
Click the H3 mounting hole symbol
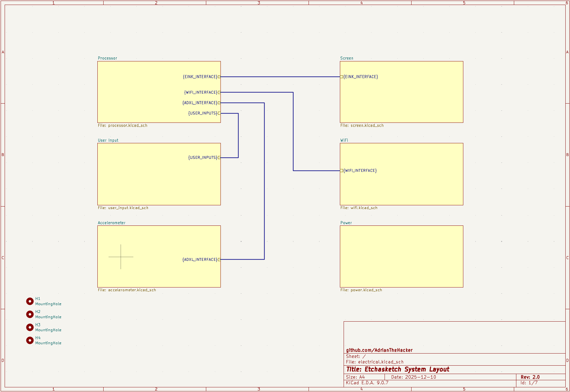pos(30,327)
